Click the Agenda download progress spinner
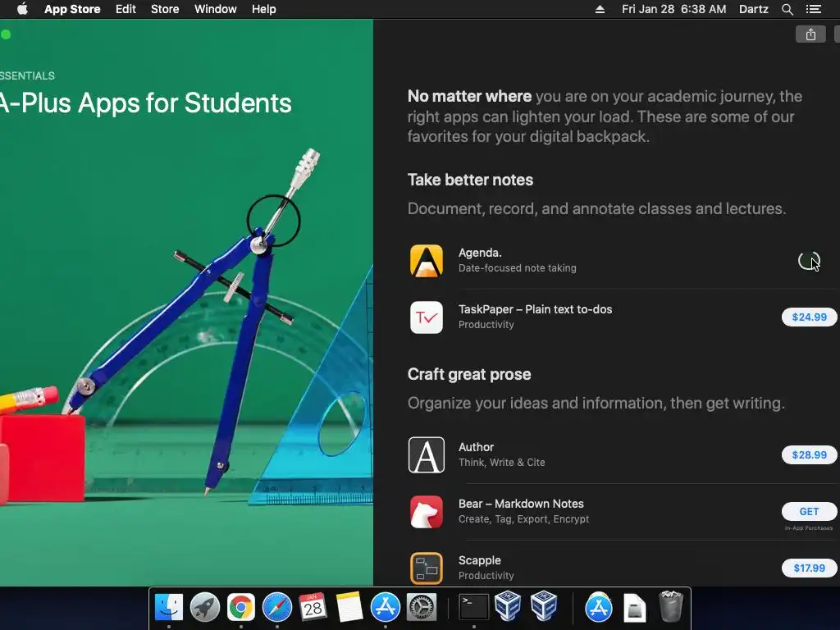The width and height of the screenshot is (840, 630). coord(809,261)
